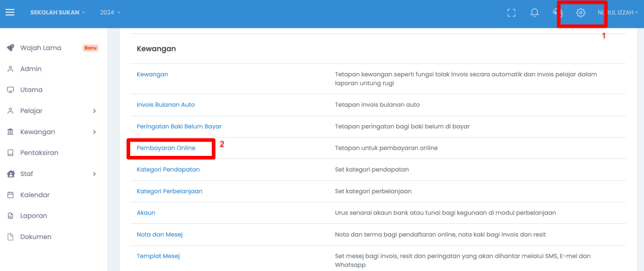Expand the Staf submenu chevron
The width and height of the screenshot is (644, 271).
[x=94, y=174]
